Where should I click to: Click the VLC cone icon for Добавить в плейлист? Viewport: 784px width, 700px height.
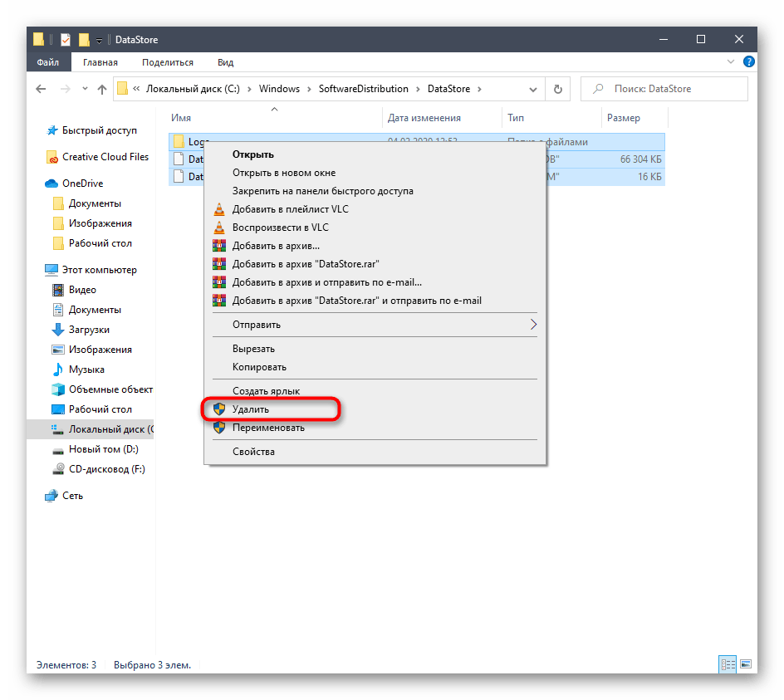[x=219, y=209]
